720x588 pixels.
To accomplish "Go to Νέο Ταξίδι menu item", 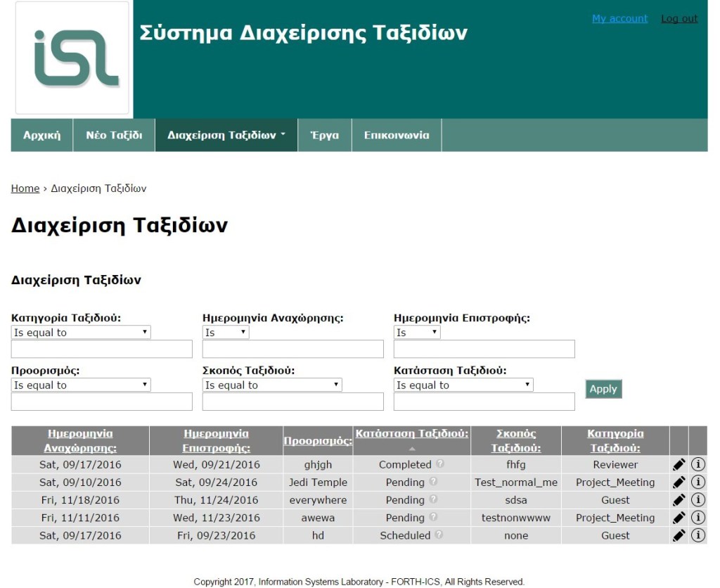I will tap(114, 135).
